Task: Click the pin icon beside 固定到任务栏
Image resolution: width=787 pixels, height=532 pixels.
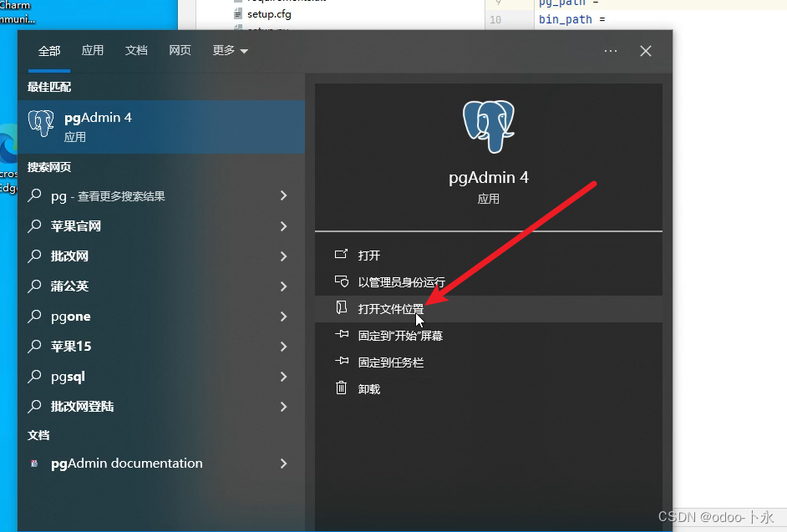Action: point(342,360)
